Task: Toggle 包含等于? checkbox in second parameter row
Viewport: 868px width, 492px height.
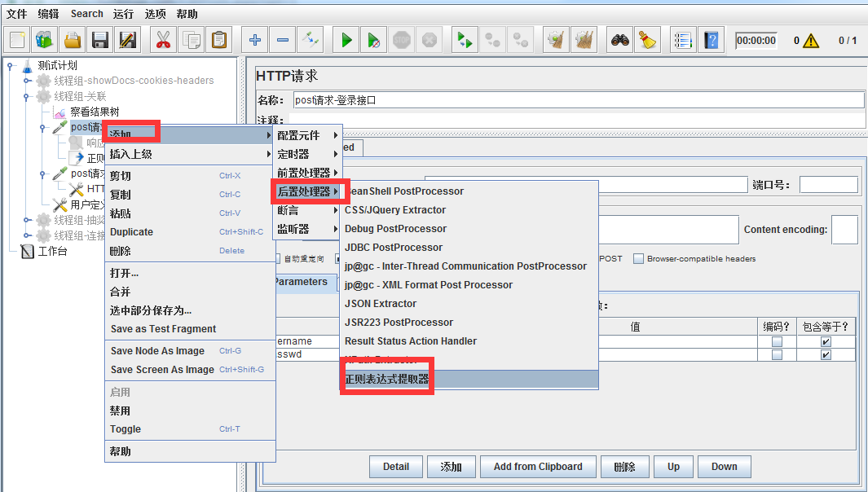Action: (826, 355)
